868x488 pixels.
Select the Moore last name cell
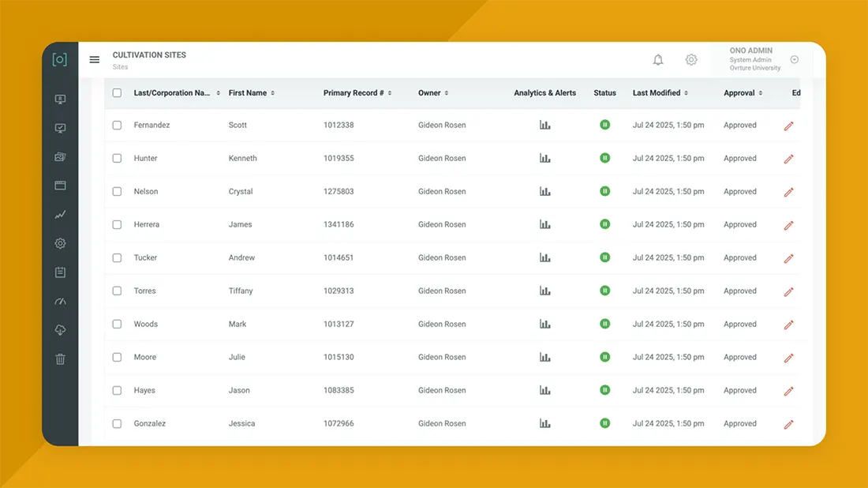145,357
